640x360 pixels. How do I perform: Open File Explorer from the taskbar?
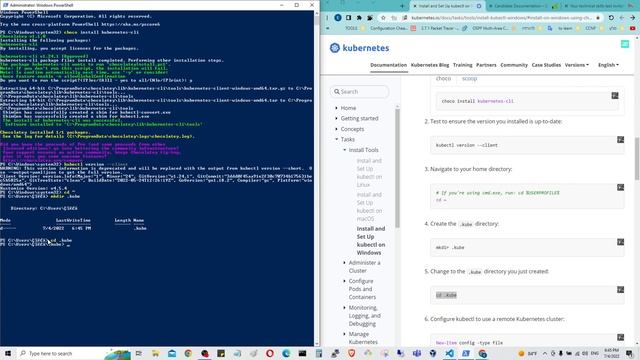[156, 353]
